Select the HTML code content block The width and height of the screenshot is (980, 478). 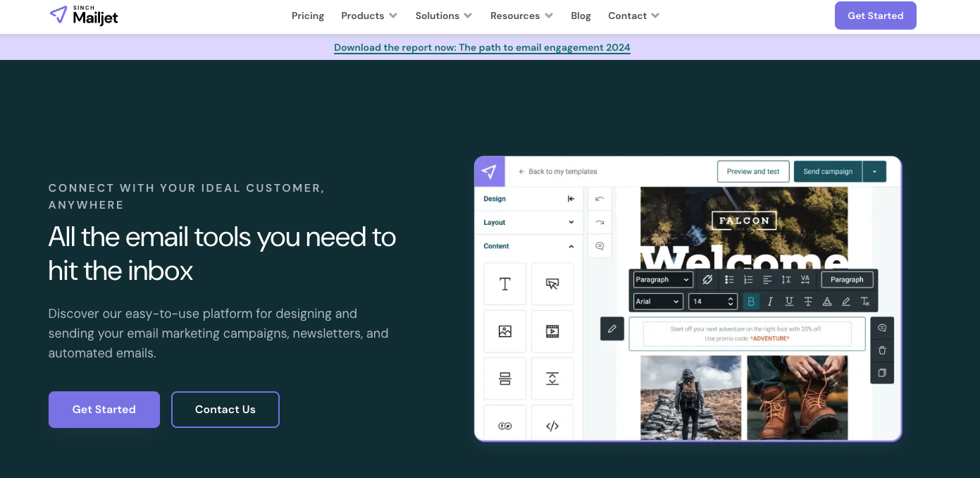[x=552, y=424]
